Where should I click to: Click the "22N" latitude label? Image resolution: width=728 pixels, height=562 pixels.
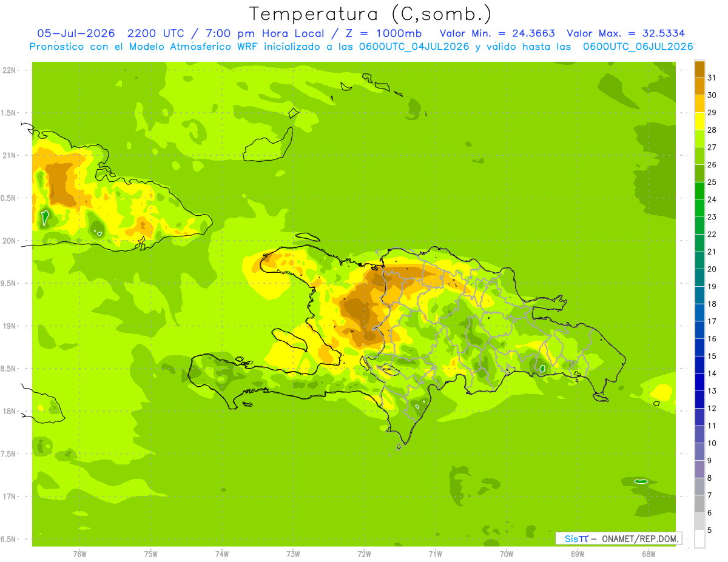tap(8, 70)
